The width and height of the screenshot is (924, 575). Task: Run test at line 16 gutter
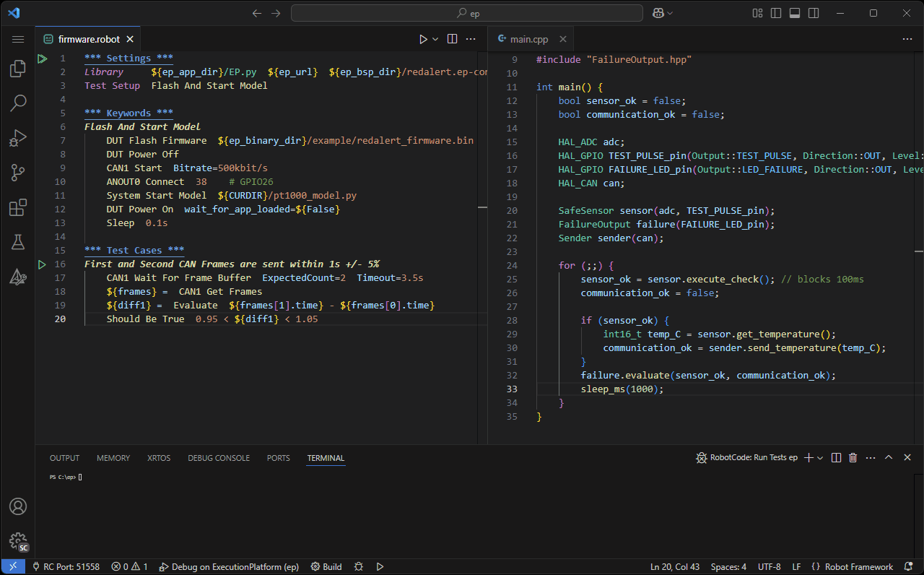click(42, 264)
